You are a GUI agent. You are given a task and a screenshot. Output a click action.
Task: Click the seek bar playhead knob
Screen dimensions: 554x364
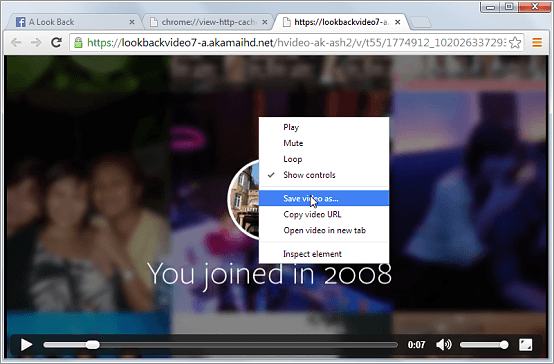point(93,345)
